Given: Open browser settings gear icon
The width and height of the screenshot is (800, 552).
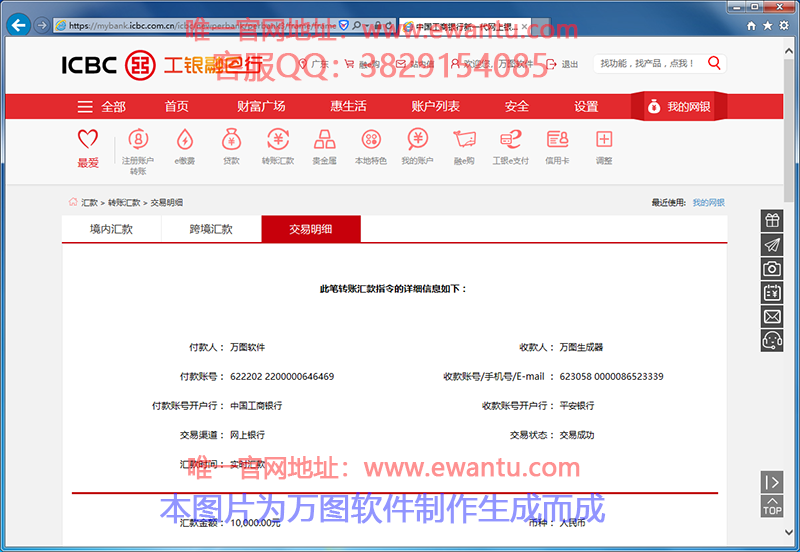Looking at the screenshot, I should [x=784, y=26].
